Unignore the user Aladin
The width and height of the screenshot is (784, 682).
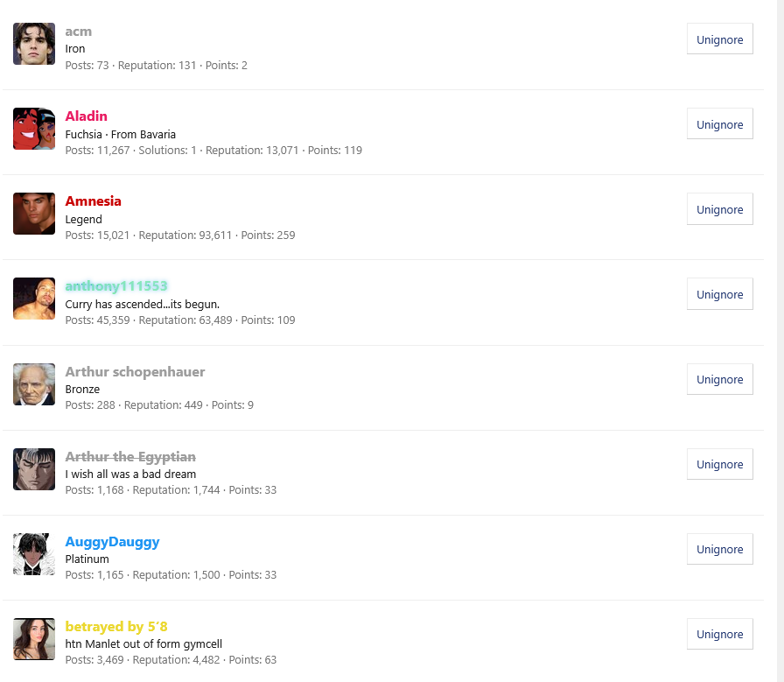tap(720, 123)
